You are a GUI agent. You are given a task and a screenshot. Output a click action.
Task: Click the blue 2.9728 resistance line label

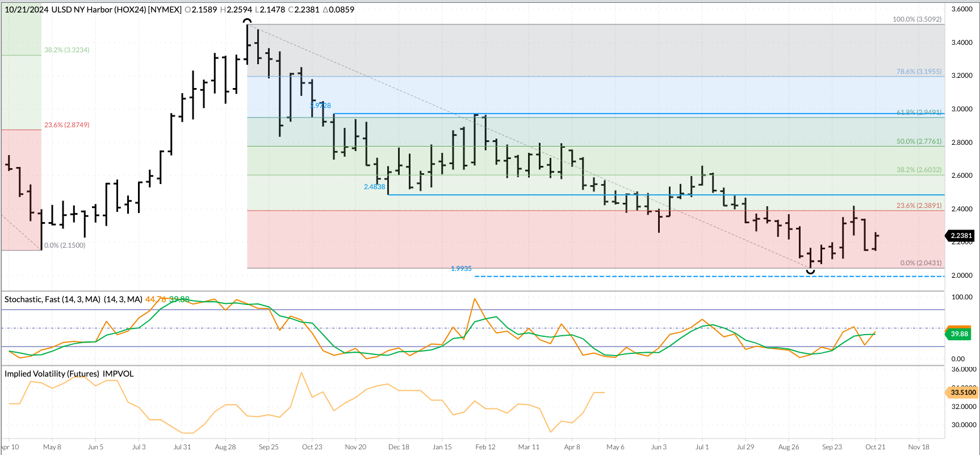321,106
